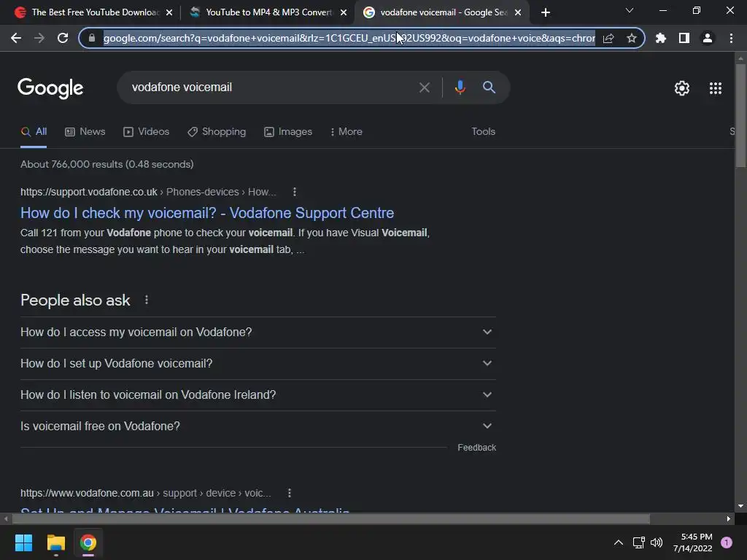Viewport: 747px width, 560px height.
Task: Click the scroll-down arrow of vertical scrollbar
Action: (x=740, y=506)
